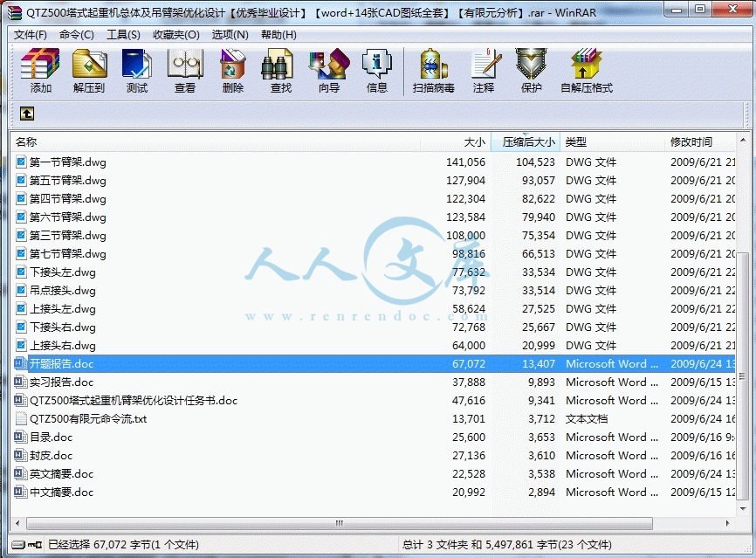Screen dimensions: 756x558
Task: Click the file icon of 第一节臂架.dwg
Action: tap(21, 162)
